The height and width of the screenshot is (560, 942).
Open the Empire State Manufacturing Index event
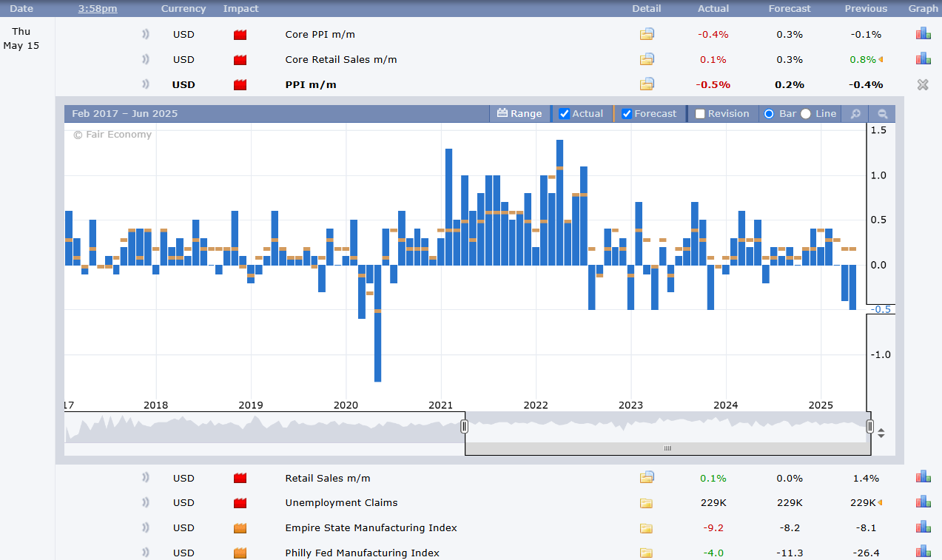click(371, 527)
